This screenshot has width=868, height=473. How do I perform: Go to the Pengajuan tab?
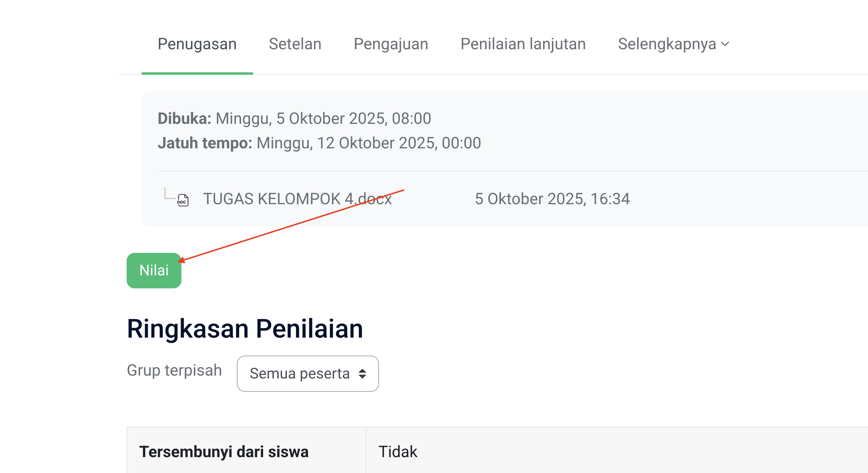click(391, 44)
